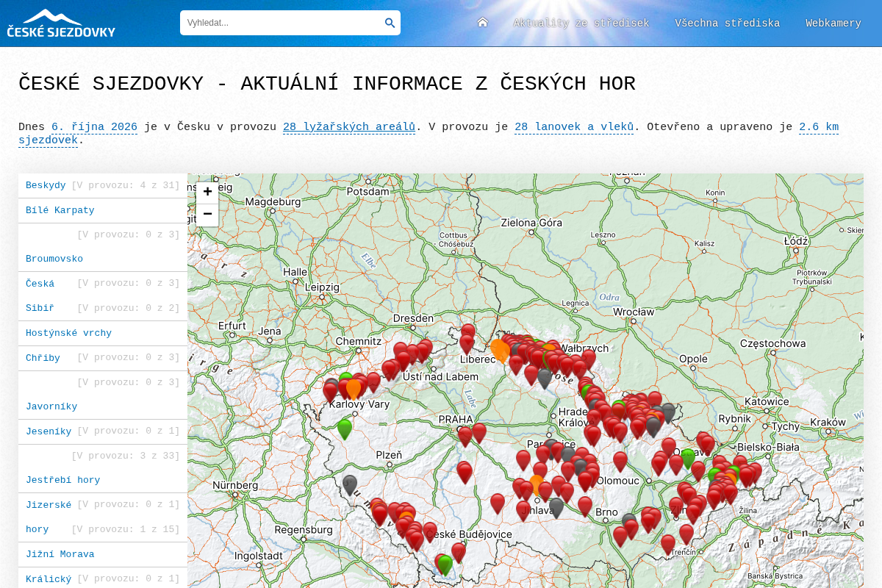Open Aktuality ze středisek menu
This screenshot has height=588, width=882.
pos(581,24)
